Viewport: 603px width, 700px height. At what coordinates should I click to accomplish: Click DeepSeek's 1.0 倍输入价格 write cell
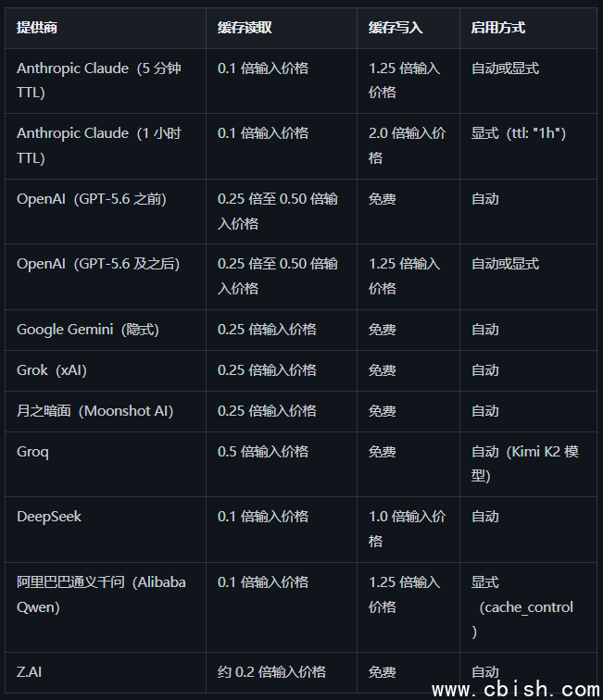pos(408,530)
